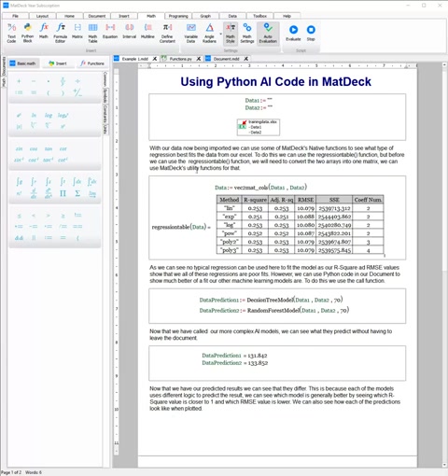Expand the dropdown arrow beside Angle Radians
Screen dimensions: 448x476
(x=221, y=34)
